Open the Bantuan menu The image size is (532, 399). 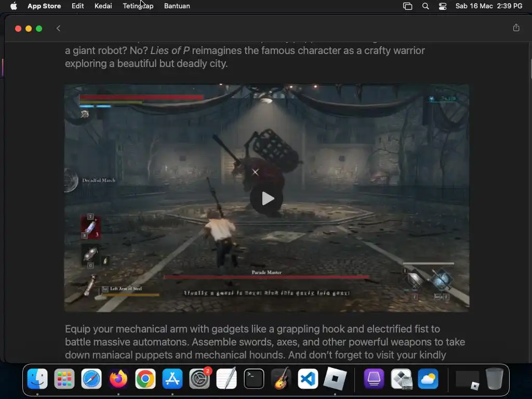177,6
